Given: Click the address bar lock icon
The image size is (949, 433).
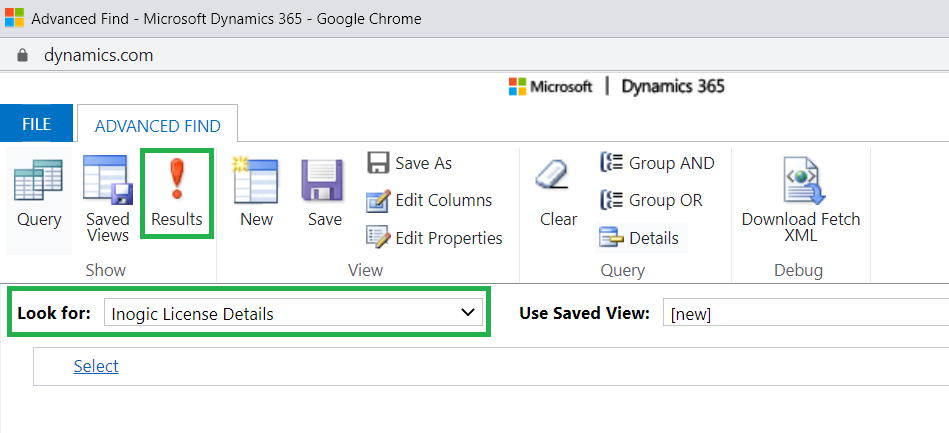Looking at the screenshot, I should (x=23, y=55).
